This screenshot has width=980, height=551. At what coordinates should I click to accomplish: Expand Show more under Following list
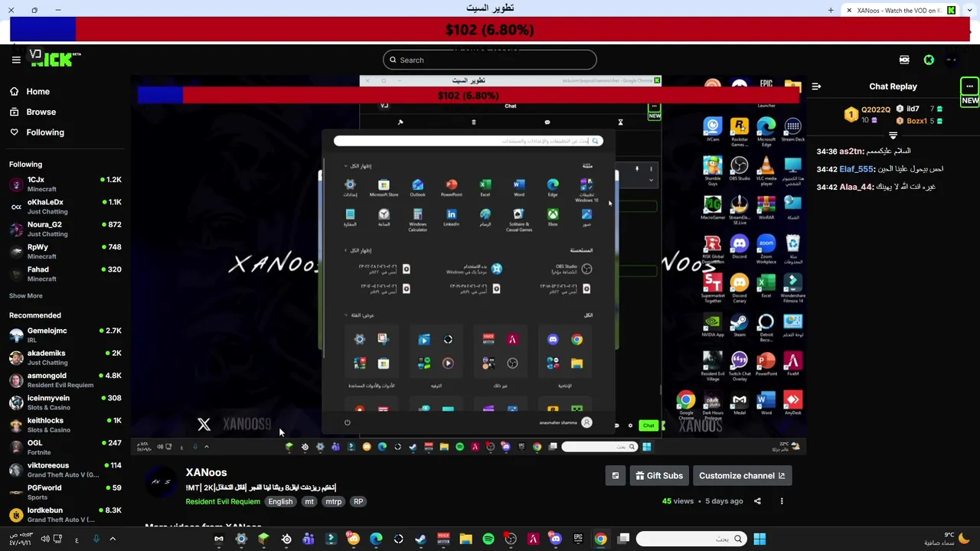(x=26, y=295)
